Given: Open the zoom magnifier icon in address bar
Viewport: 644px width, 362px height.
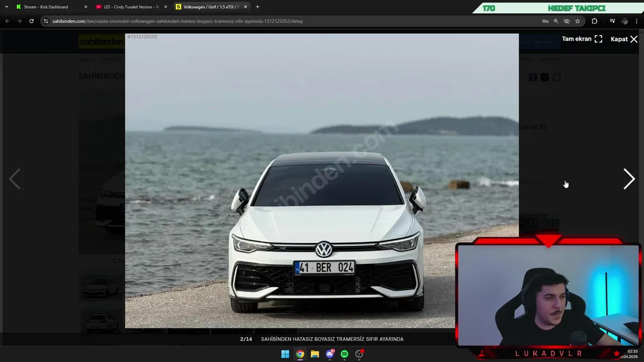Looking at the screenshot, I should [x=556, y=21].
